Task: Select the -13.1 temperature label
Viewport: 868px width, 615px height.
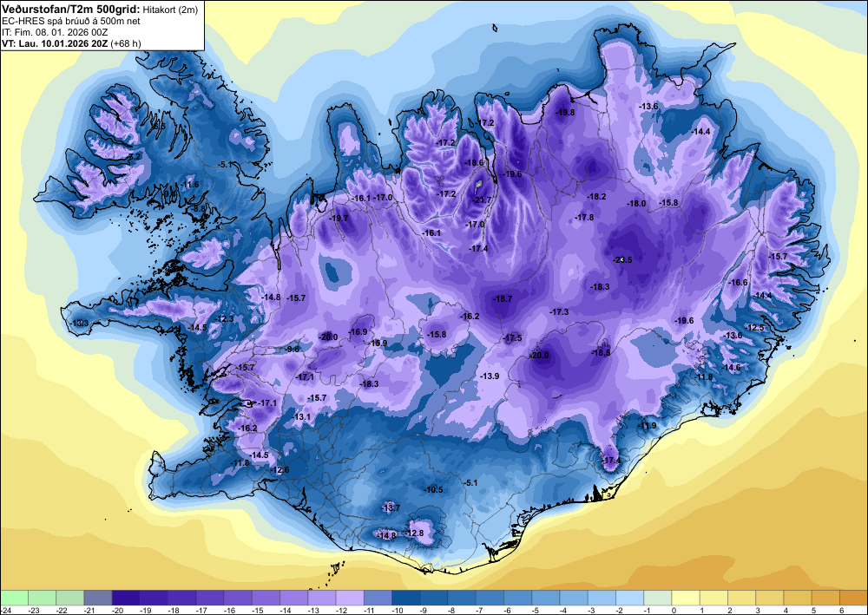Action: pos(302,417)
